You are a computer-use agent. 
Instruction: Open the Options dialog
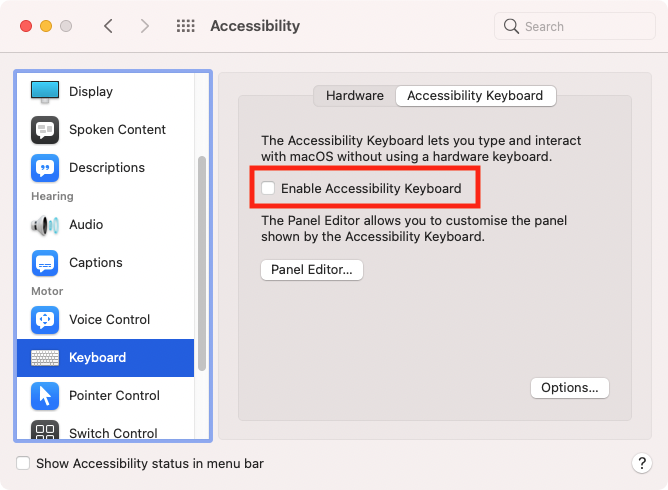pos(570,388)
